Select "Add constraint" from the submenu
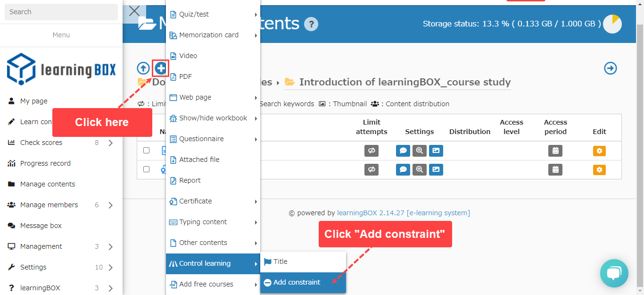 (297, 282)
